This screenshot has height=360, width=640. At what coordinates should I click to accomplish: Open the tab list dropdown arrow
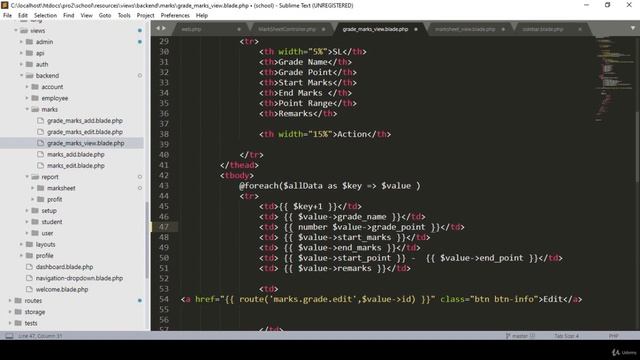pyautogui.click(x=633, y=28)
